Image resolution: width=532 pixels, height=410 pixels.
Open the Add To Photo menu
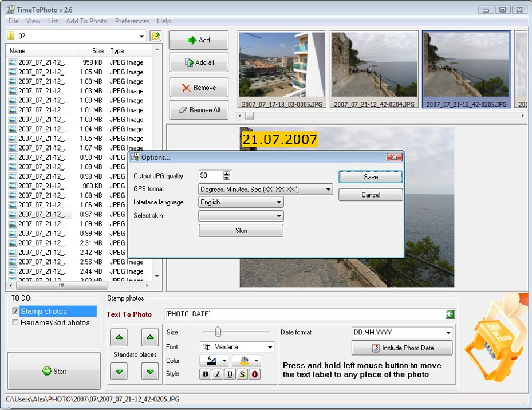click(86, 21)
